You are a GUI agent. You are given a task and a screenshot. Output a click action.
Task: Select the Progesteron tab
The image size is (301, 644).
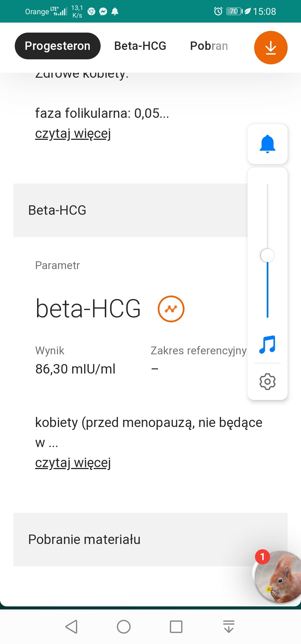(57, 46)
